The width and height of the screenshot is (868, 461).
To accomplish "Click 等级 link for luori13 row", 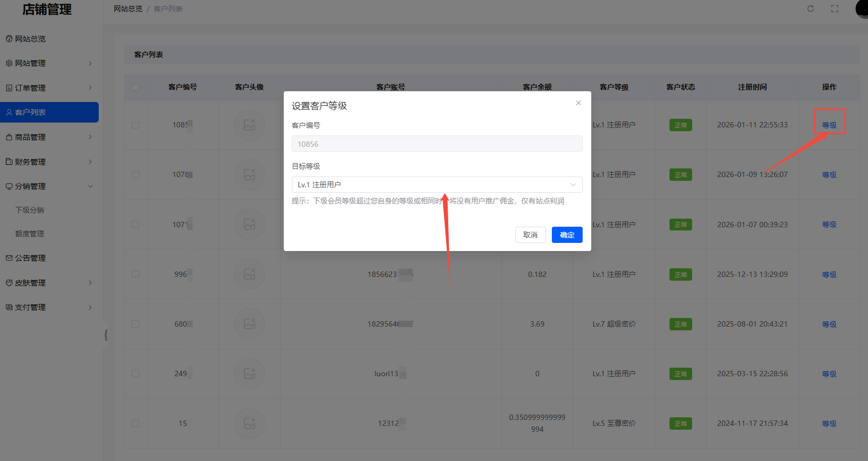I will [829, 374].
